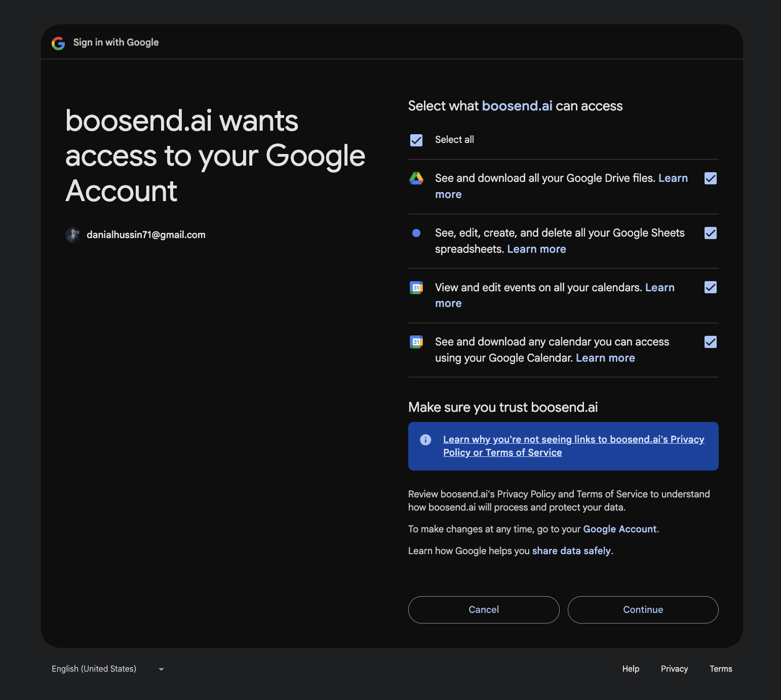Click the Google Account link
The image size is (781, 700).
(619, 529)
